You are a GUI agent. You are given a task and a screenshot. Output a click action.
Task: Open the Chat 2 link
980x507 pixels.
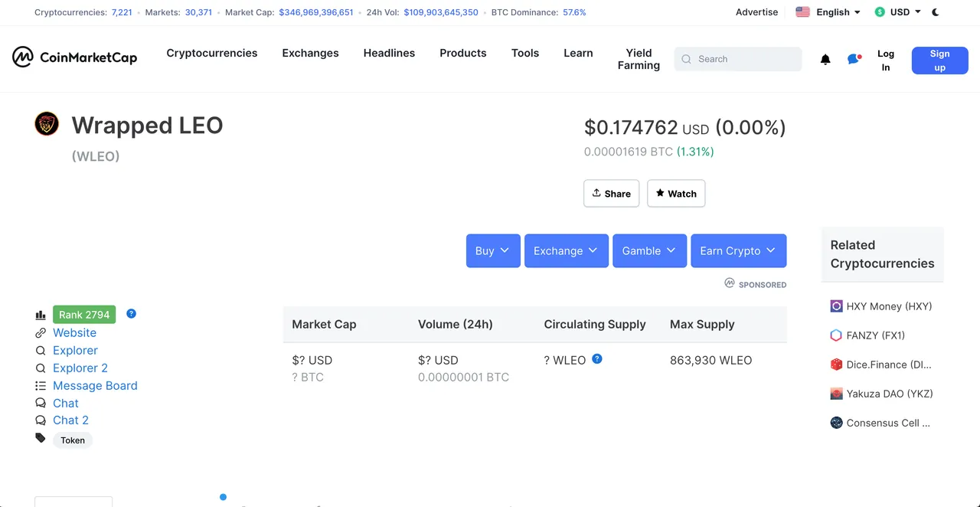click(x=70, y=420)
